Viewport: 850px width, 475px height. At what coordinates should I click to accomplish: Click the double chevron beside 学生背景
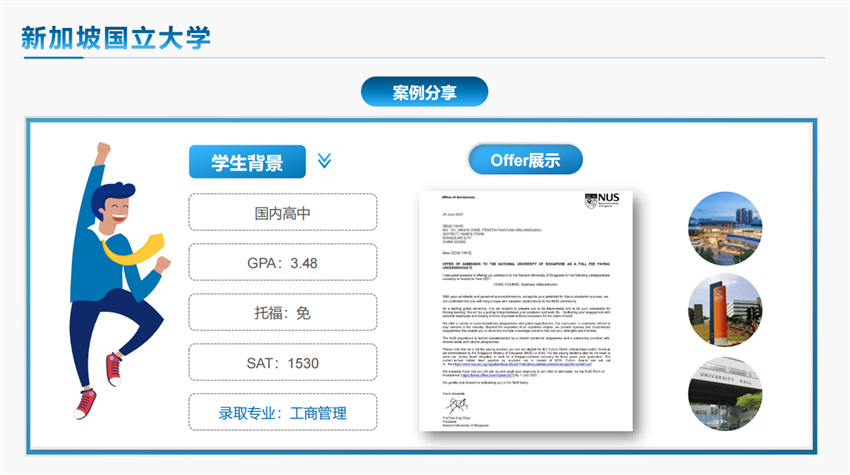point(323,161)
